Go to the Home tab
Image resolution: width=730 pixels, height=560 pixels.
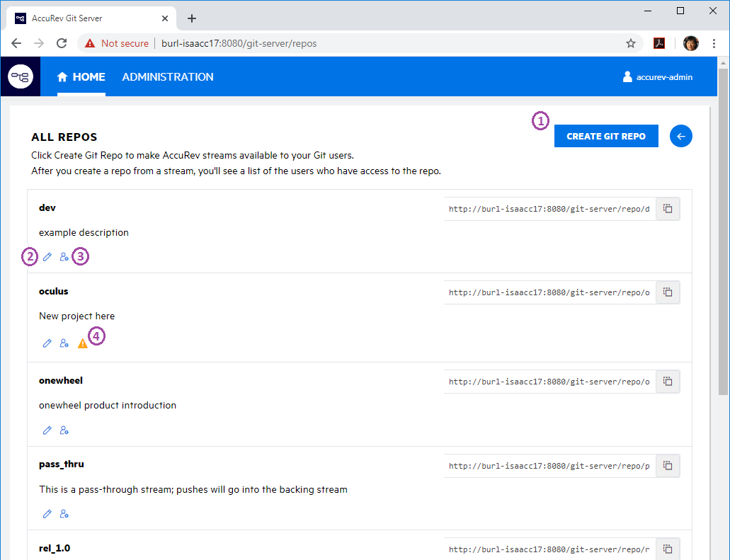(x=81, y=77)
